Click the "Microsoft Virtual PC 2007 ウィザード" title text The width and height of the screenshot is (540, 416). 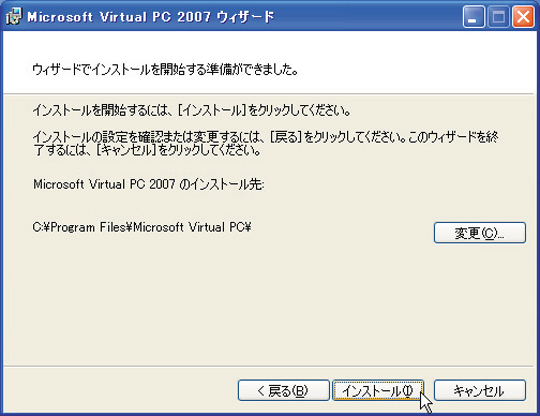click(150, 17)
